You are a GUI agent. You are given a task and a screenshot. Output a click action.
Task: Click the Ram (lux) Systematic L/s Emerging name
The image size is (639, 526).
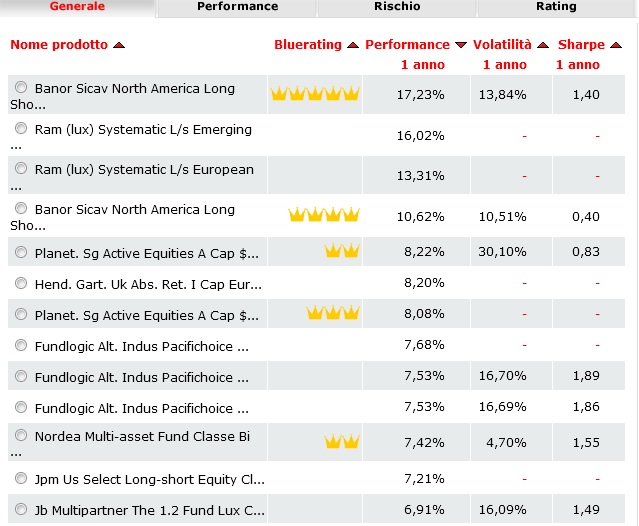(x=143, y=130)
